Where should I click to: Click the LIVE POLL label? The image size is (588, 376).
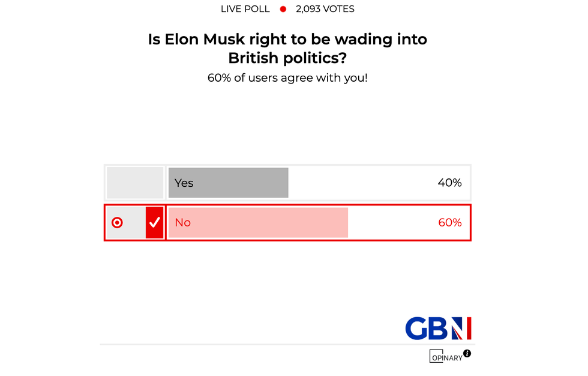coord(245,9)
